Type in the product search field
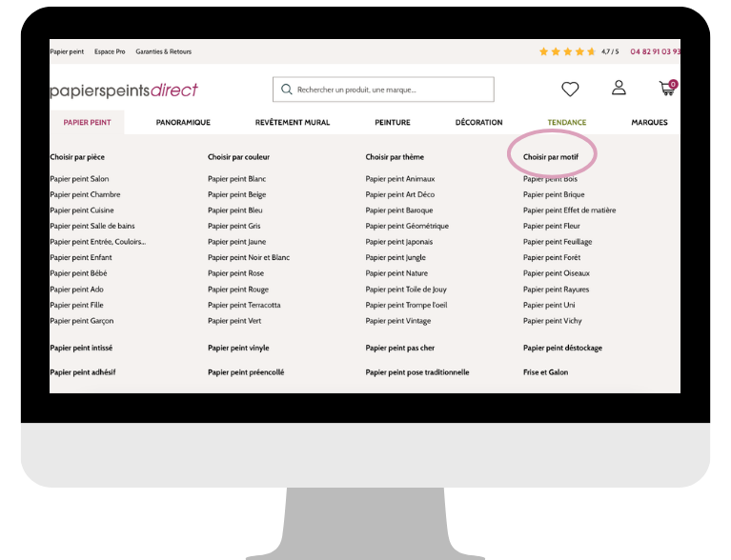This screenshot has height=560, width=731. click(x=391, y=90)
